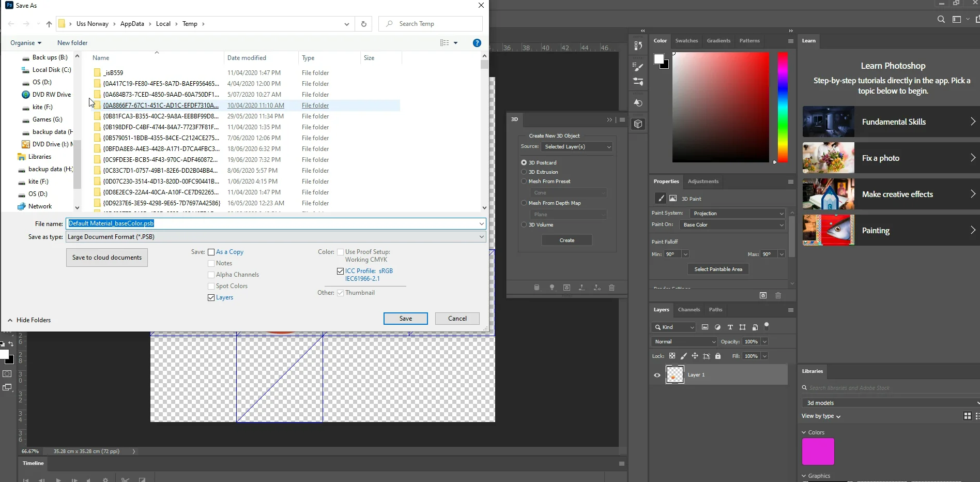The image size is (980, 482).
Task: Enable the Notes checkbox in Save dialog
Action: [x=211, y=263]
